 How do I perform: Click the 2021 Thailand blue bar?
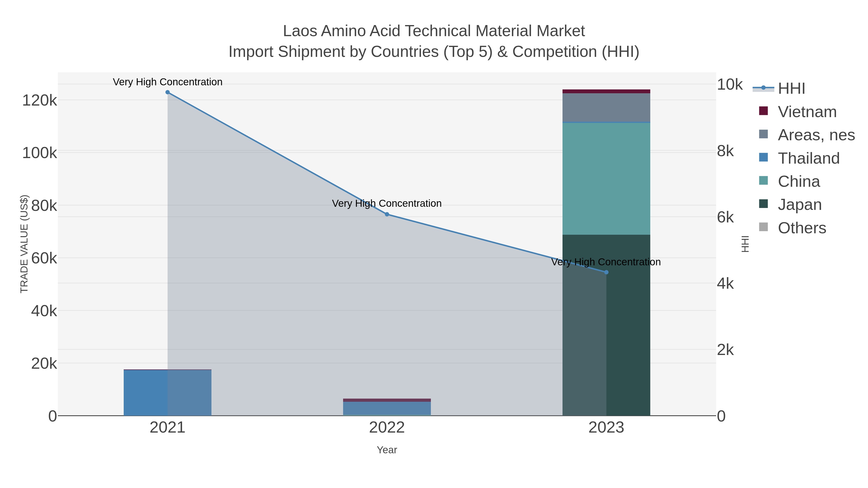pyautogui.click(x=168, y=393)
